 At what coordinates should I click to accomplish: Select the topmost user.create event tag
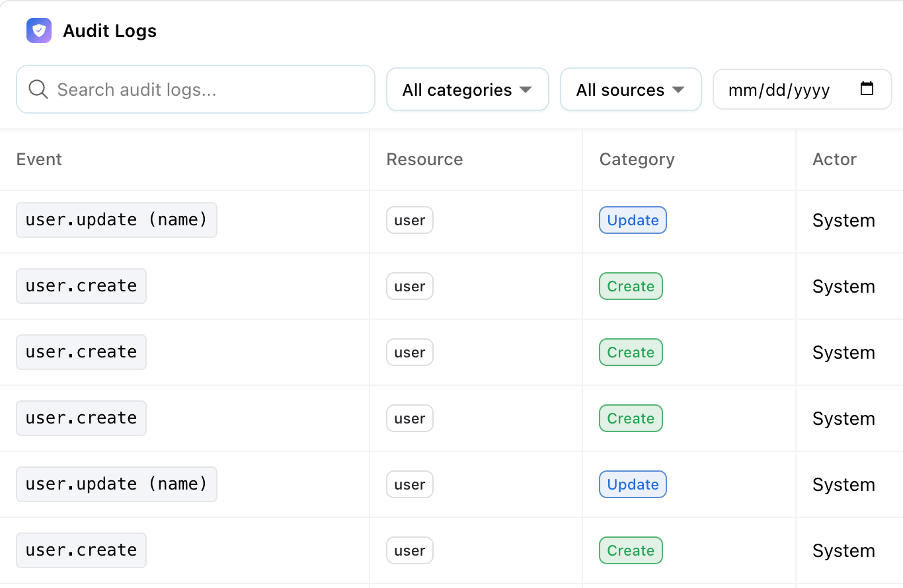pos(81,286)
